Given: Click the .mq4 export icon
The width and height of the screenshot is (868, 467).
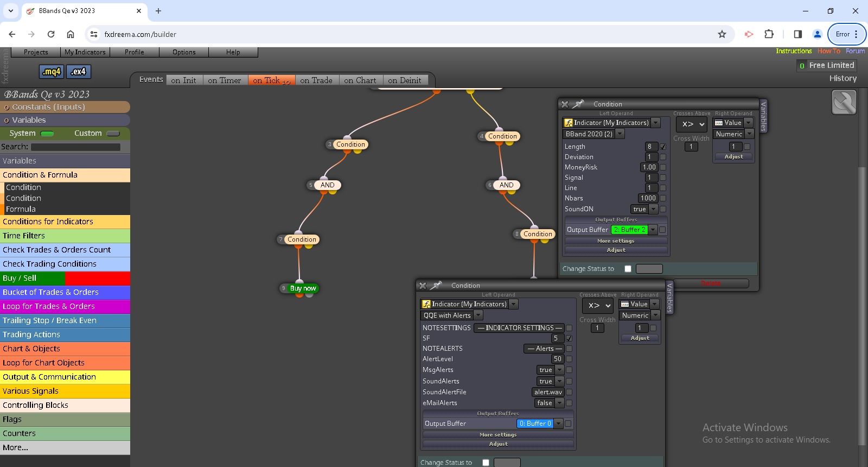Looking at the screenshot, I should click(x=52, y=71).
